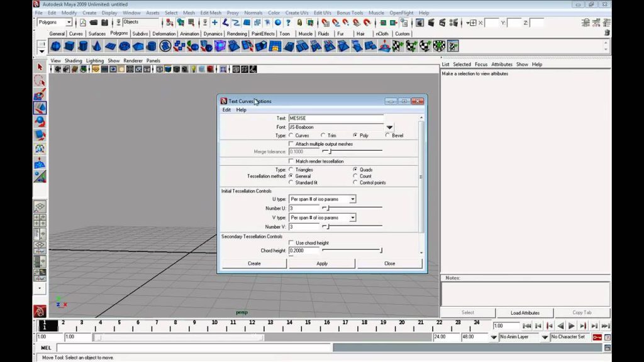Screen dimensions: 644x362
Task: Select the arrow Select tool
Action: pos(40,67)
